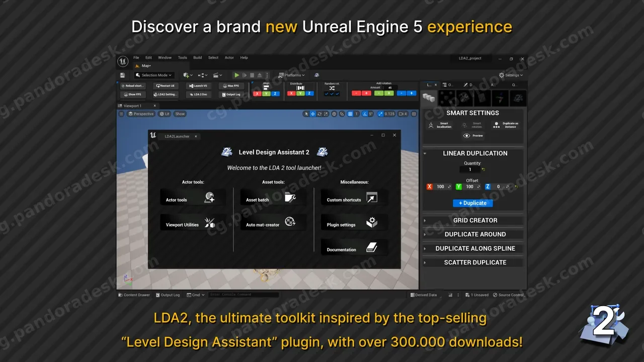Click the Restart UE shortcut
This screenshot has height=362, width=644.
pos(165,85)
